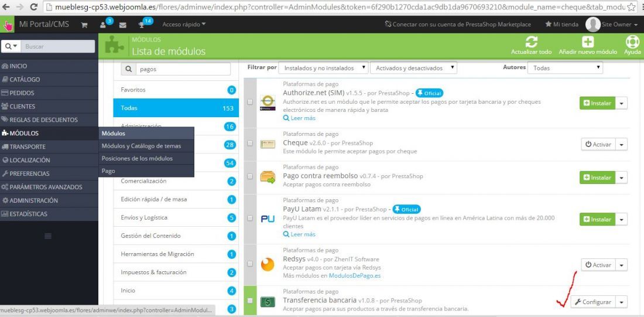Open the shopping cart icon in the top bar
Screen dimensions: 644x317
(x=84, y=25)
